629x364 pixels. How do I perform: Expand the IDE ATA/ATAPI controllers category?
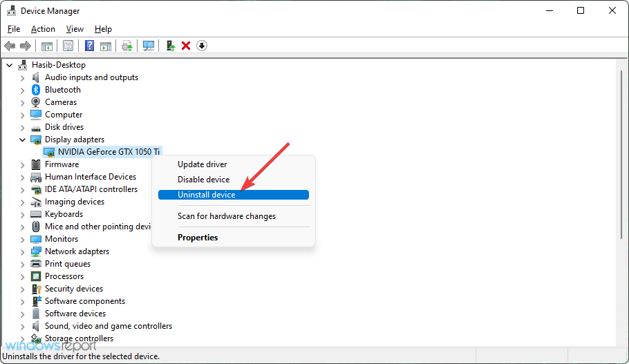pyautogui.click(x=22, y=189)
